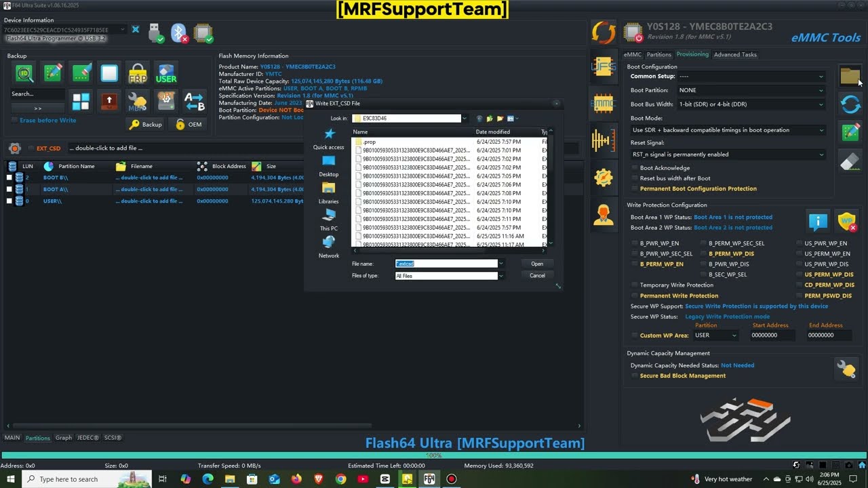
Task: Open the Reset Signal dropdown
Action: point(728,155)
